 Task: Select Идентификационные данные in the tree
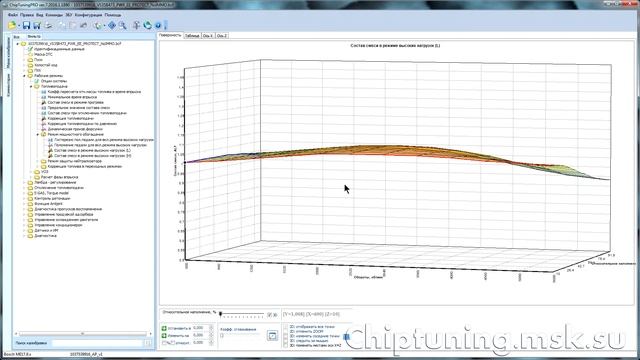click(x=59, y=49)
